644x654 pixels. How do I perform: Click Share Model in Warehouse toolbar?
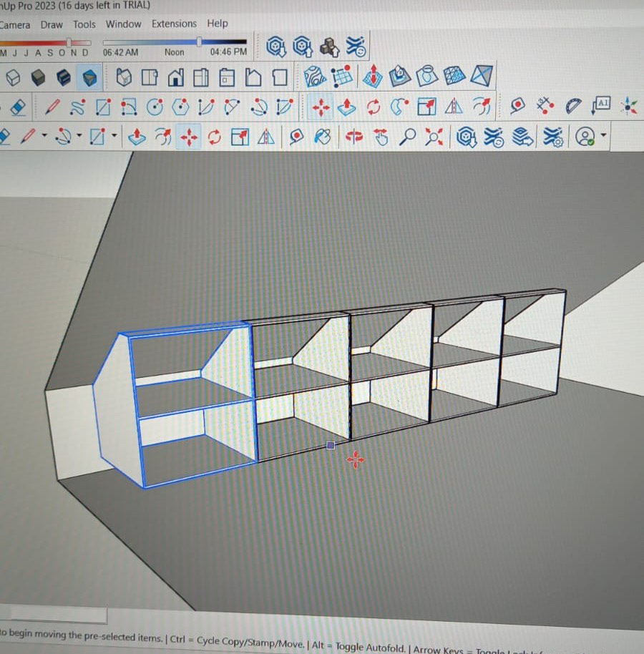(x=303, y=46)
